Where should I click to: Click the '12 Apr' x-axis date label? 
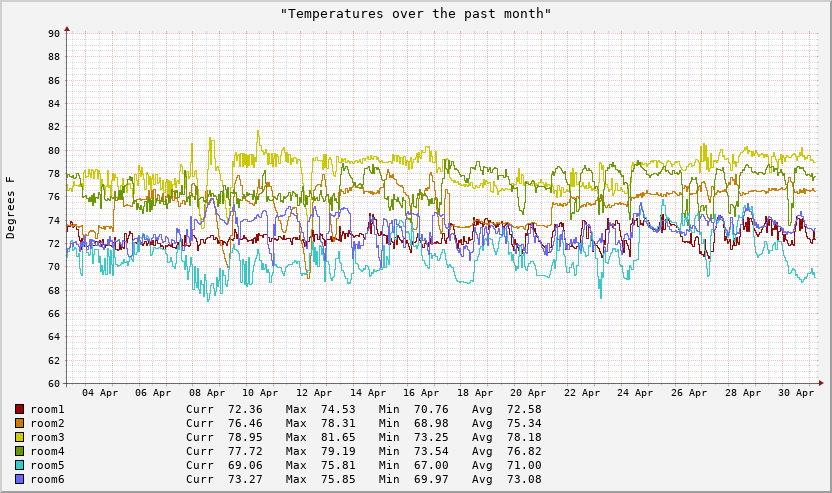tap(314, 393)
